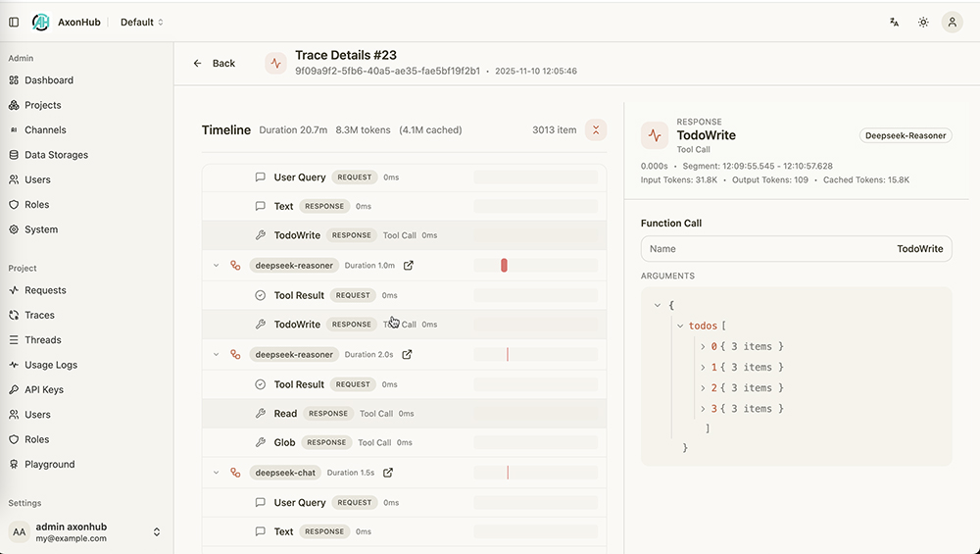The image size is (980, 554).
Task: Open the Default project dropdown
Action: coord(142,22)
